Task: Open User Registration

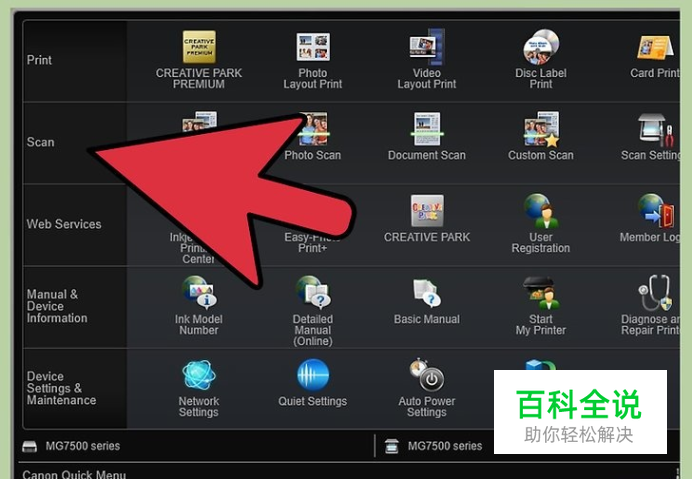Action: pyautogui.click(x=541, y=211)
